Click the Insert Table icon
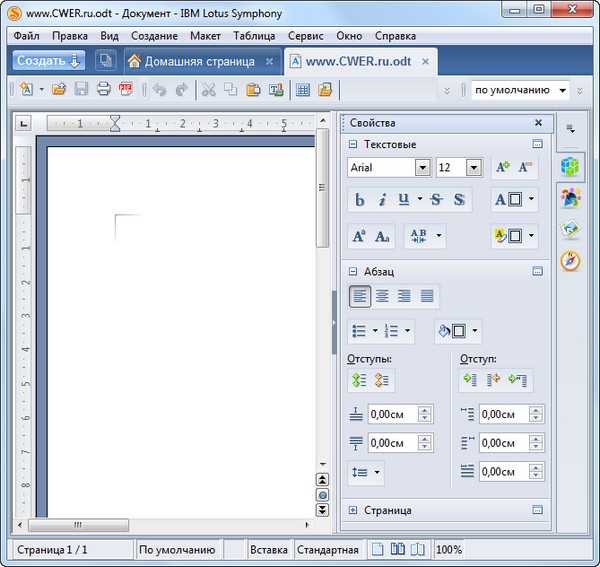 [x=303, y=90]
